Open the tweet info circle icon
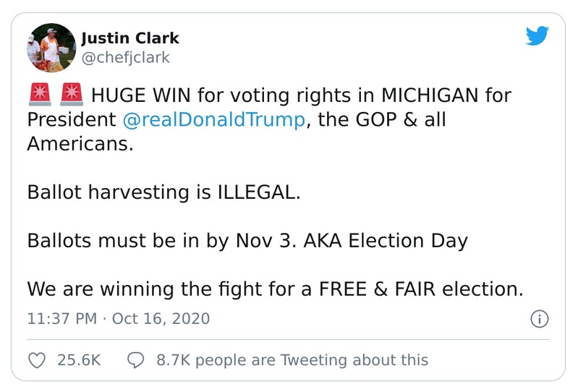This screenshot has width=578, height=392. (x=540, y=318)
